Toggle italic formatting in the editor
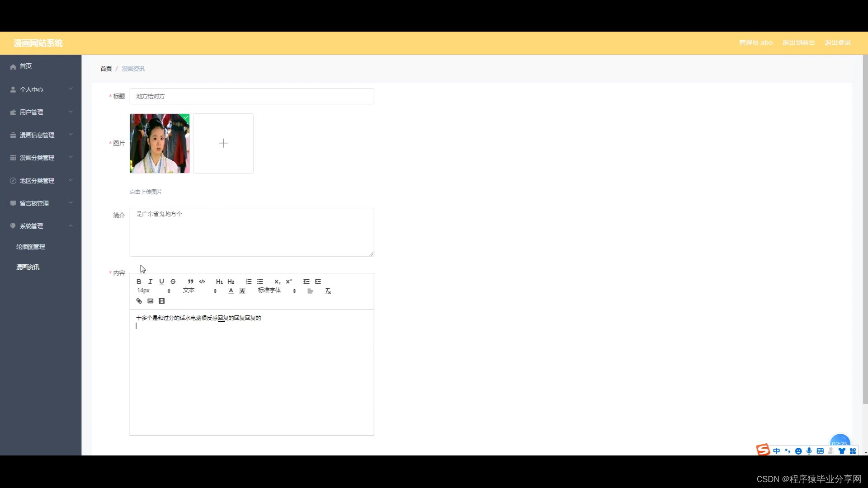Screen dimensions: 868x488 (150, 282)
